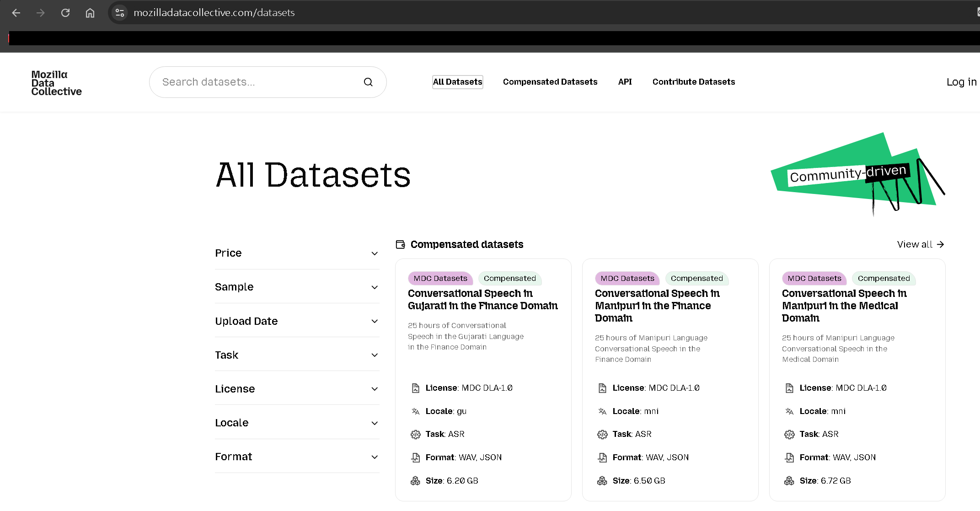The width and height of the screenshot is (980, 511).
Task: Click Compensated tag on Gujarati card
Action: click(510, 278)
